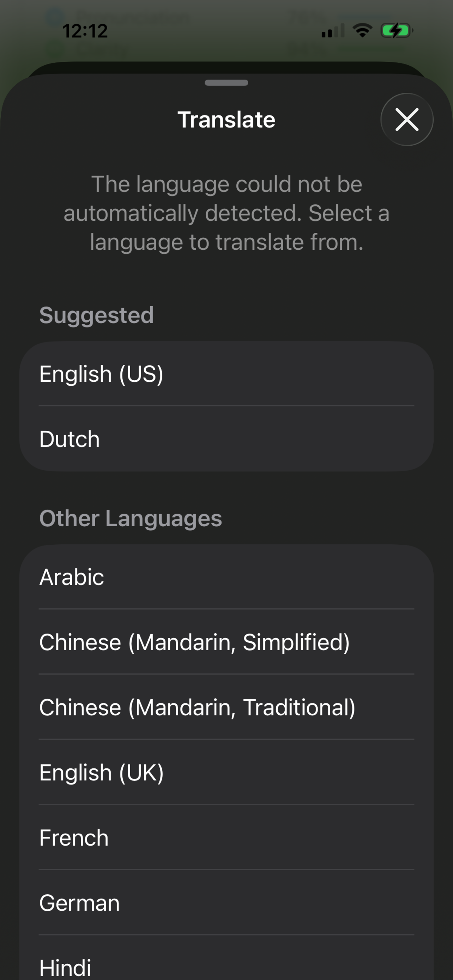Tap the cellular signal icon

pos(332,31)
